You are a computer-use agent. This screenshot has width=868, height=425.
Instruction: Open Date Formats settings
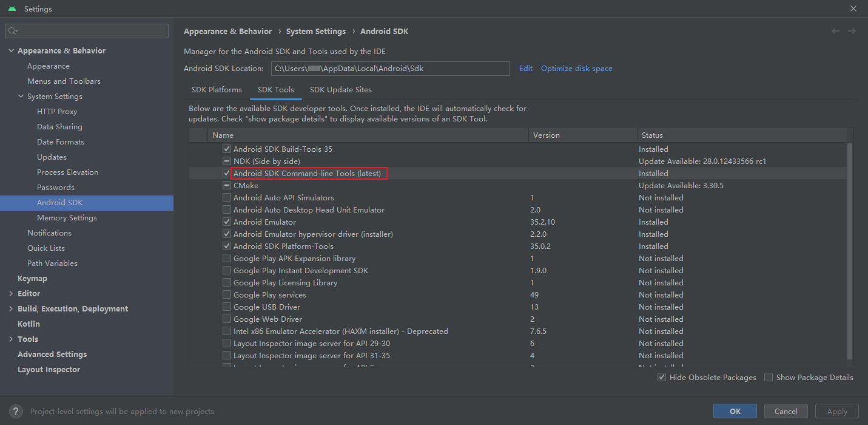click(x=61, y=141)
